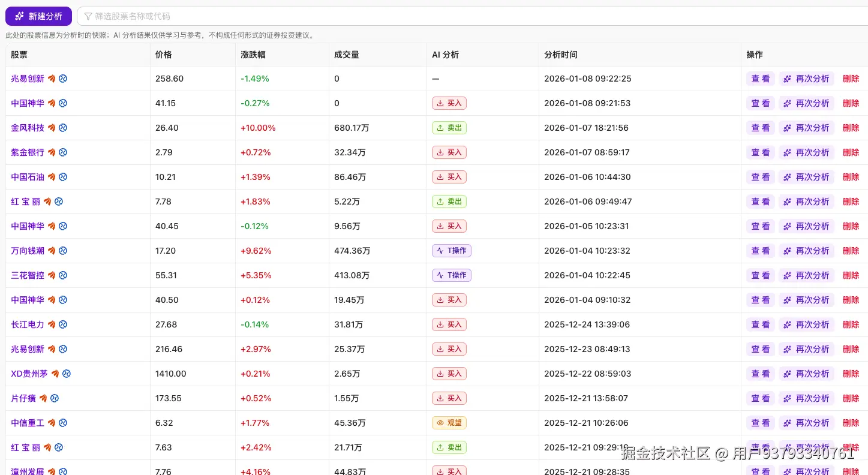Open the 红宝丽 stock name link
Image resolution: width=868 pixels, height=475 pixels.
(x=26, y=202)
